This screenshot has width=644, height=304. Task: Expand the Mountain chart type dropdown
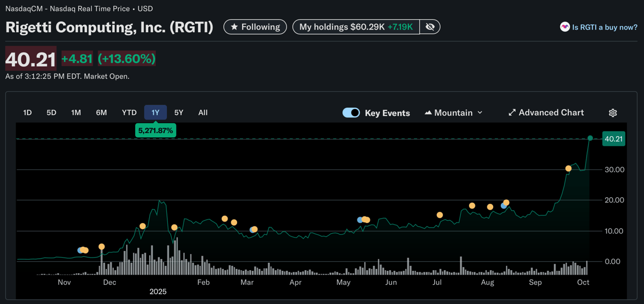[x=480, y=113]
